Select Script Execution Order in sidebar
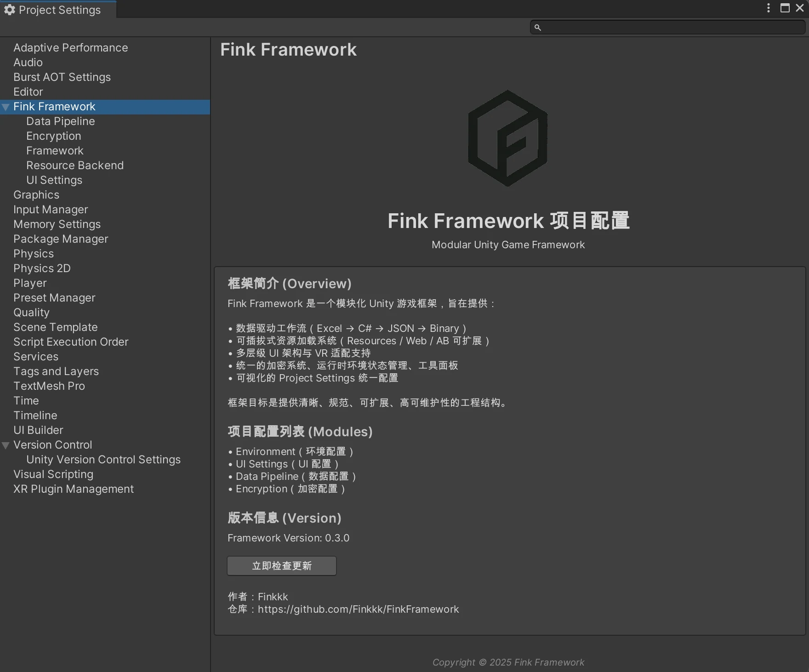809x672 pixels. tap(70, 342)
